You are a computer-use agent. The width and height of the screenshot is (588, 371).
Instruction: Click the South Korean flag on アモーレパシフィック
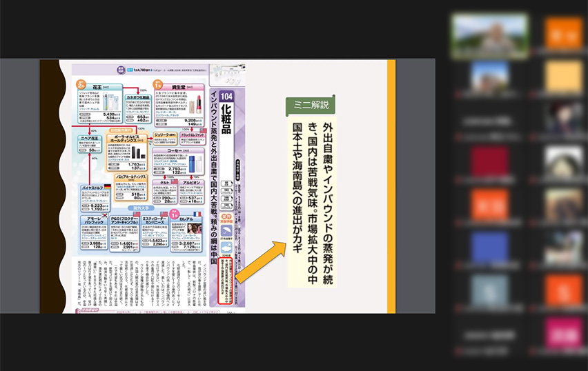105,215
